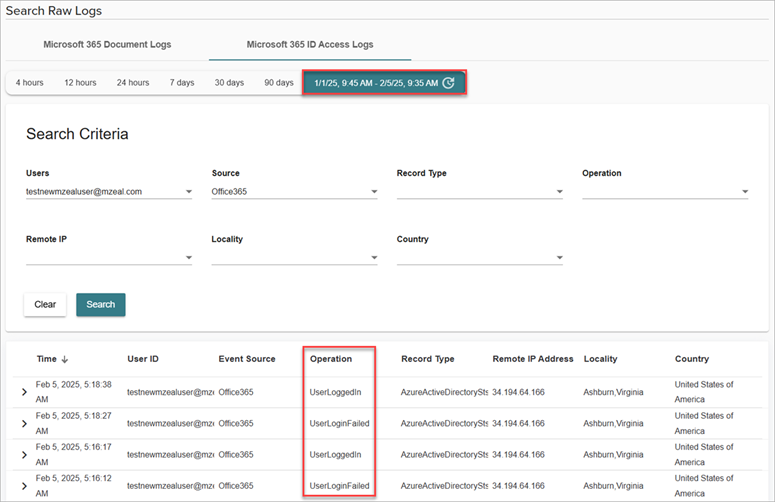
Task: Expand the 5:16:12 AM log row
Action: (x=25, y=486)
